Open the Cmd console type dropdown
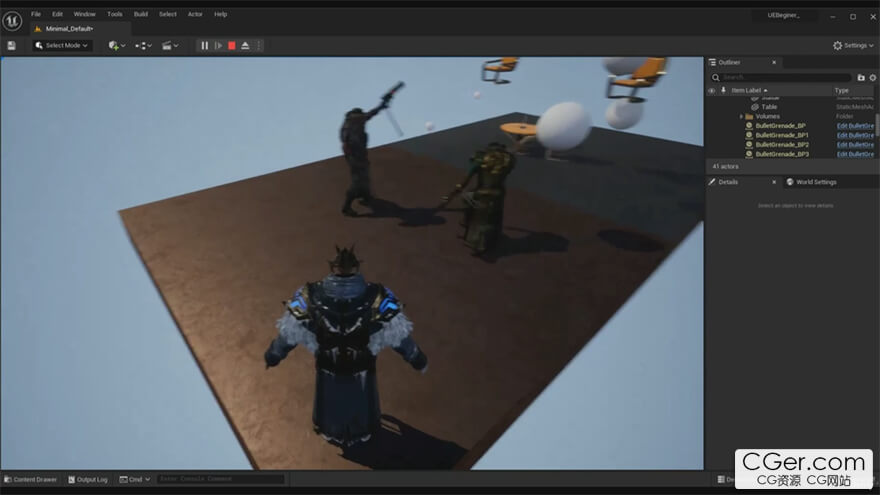This screenshot has width=880, height=495. coord(135,479)
